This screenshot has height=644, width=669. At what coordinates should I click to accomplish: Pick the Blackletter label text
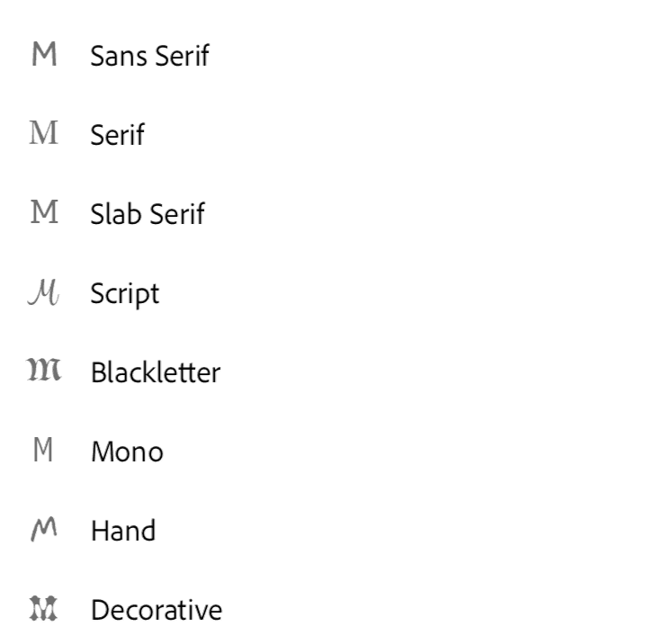tap(155, 372)
